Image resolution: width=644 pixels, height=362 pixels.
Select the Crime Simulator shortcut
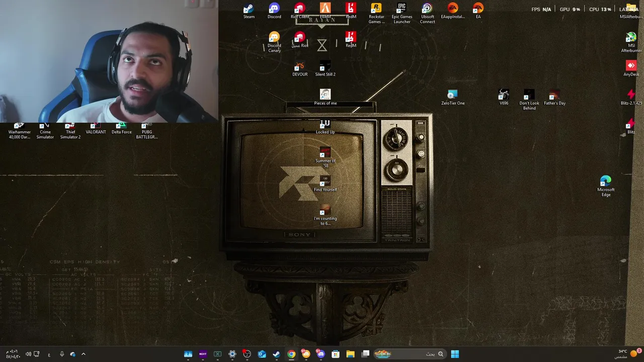coord(45,131)
